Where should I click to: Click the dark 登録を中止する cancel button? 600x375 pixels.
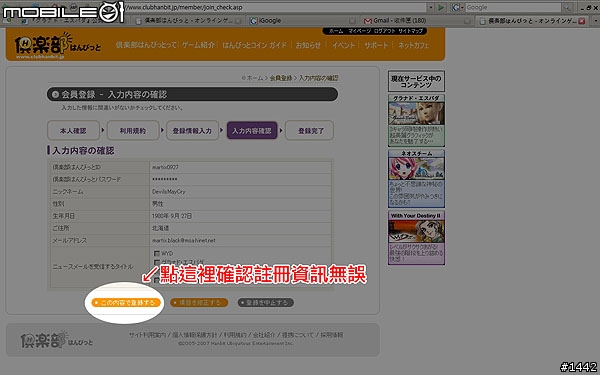(x=266, y=303)
